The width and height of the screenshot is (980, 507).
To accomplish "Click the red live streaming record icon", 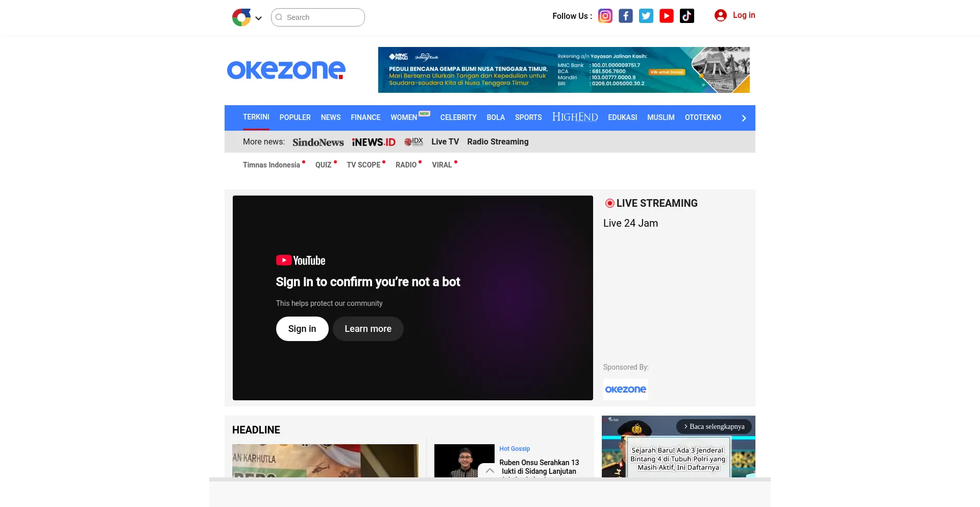I will [609, 203].
